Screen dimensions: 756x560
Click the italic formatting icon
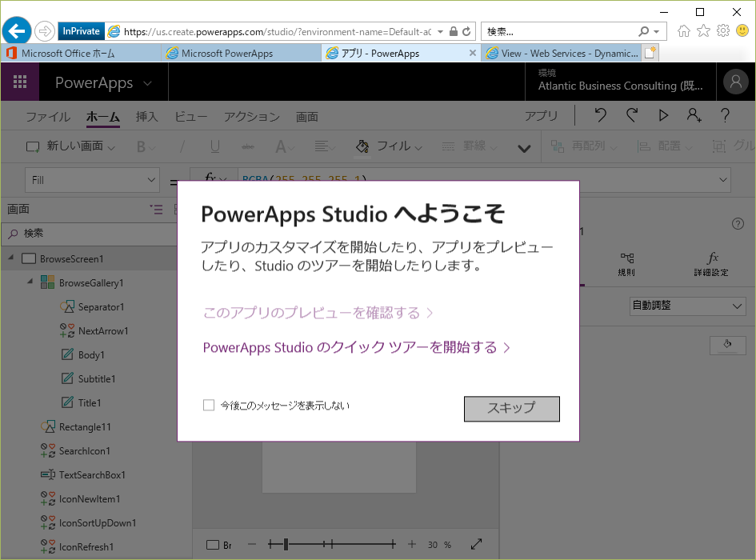(x=182, y=146)
